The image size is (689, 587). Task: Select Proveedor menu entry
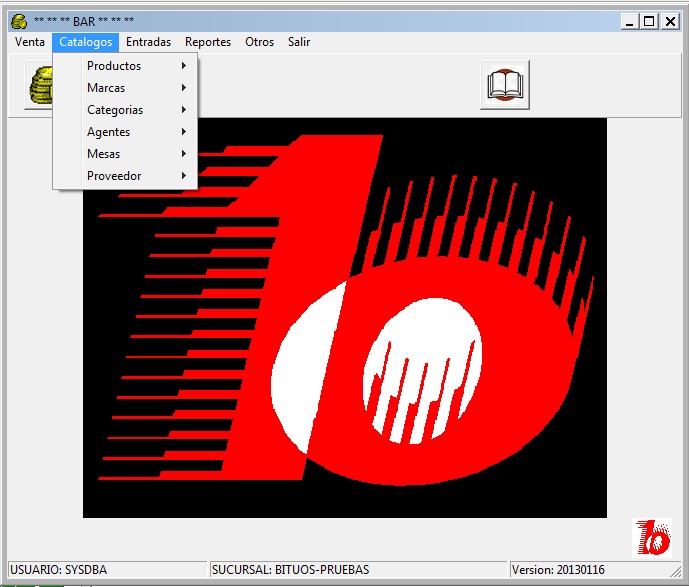click(x=125, y=176)
